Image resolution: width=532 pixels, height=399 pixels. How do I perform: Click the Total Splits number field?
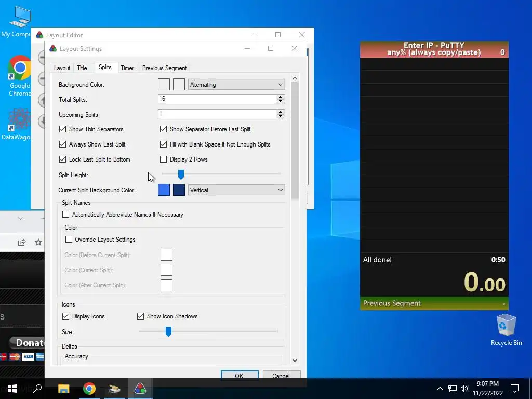(x=217, y=99)
